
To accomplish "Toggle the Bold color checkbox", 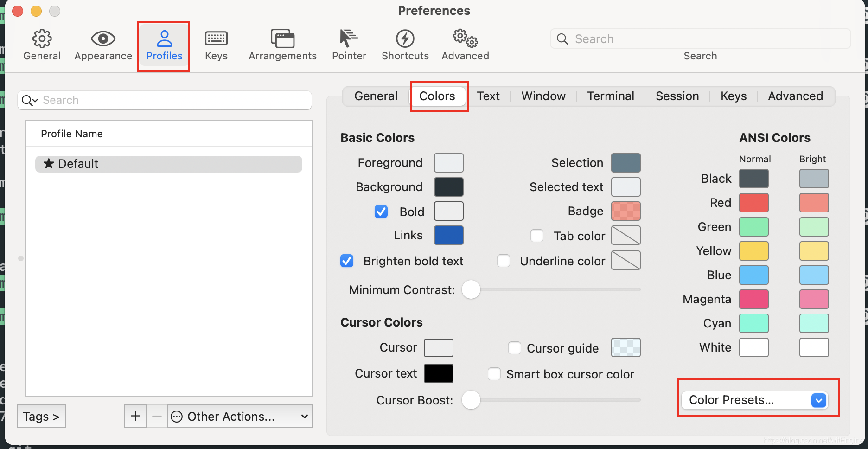I will 381,212.
